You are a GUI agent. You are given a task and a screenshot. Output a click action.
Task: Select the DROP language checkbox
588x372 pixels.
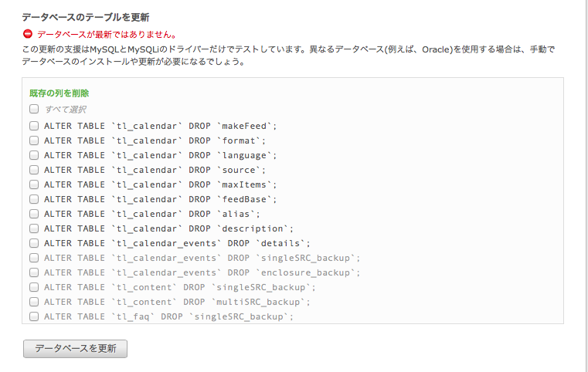coord(34,155)
